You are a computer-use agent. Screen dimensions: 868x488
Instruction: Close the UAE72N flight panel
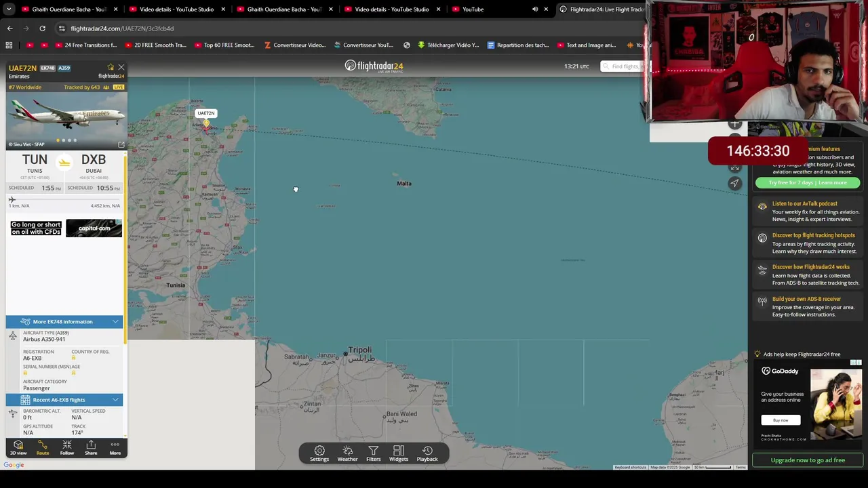(x=121, y=67)
